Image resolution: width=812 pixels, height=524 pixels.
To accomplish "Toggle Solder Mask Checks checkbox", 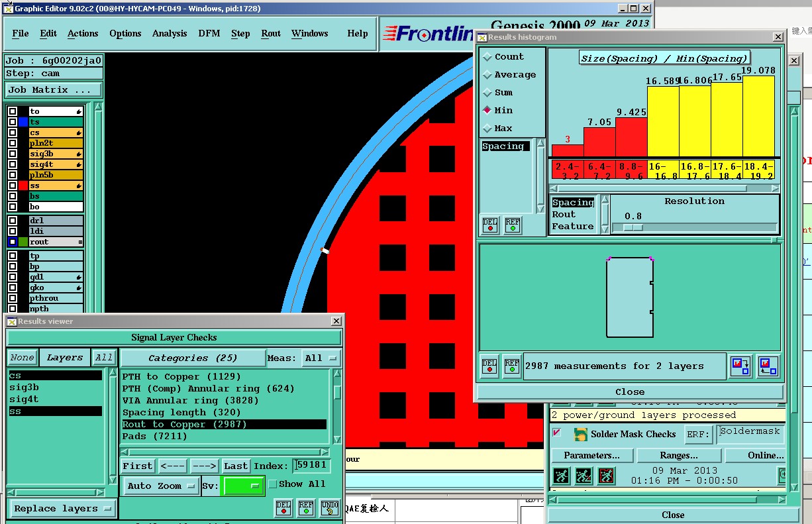I will click(x=556, y=433).
